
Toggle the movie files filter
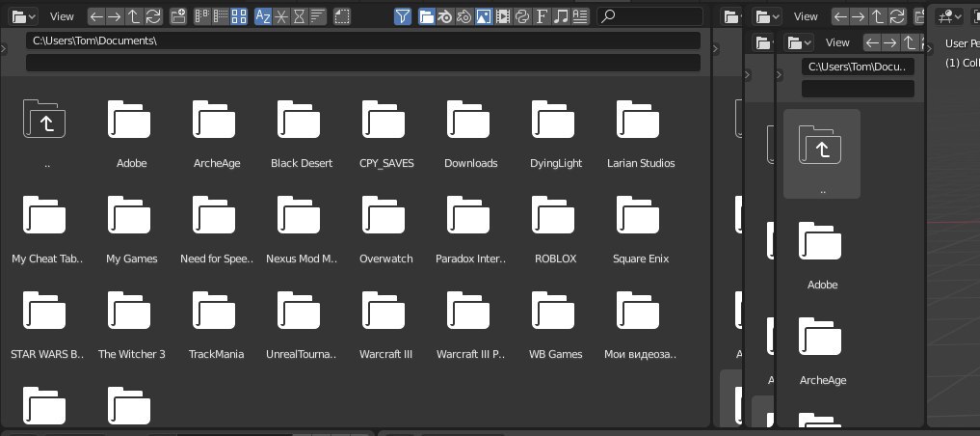pyautogui.click(x=502, y=17)
